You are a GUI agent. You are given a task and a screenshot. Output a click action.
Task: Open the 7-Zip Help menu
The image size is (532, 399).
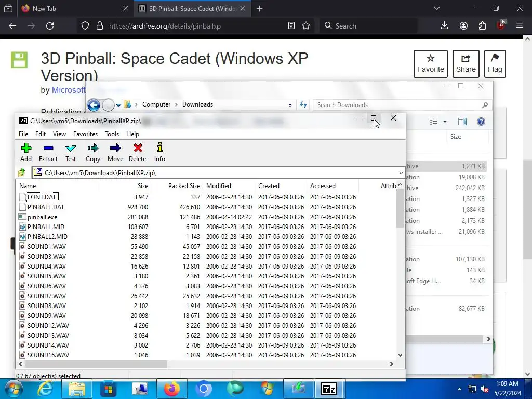[x=132, y=134]
